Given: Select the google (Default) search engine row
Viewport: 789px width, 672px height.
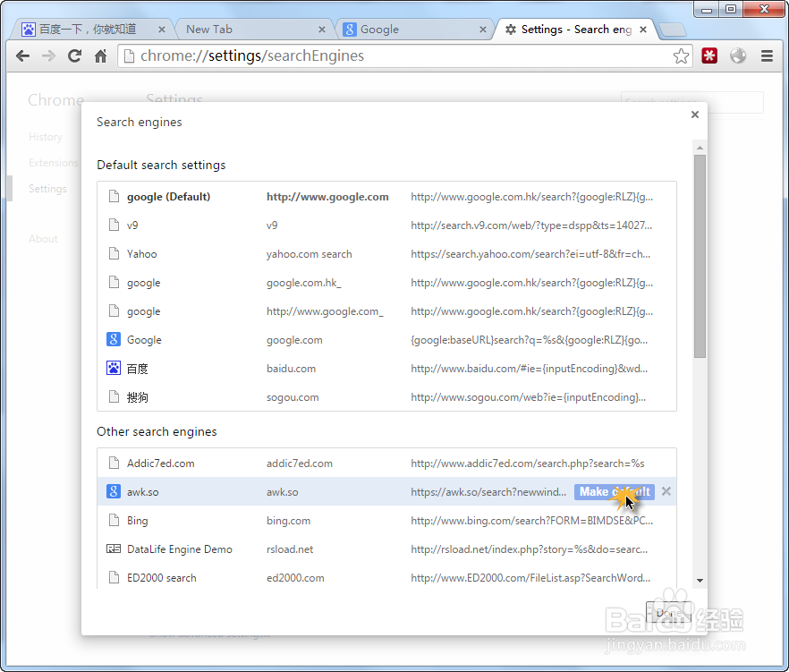Looking at the screenshot, I should tap(386, 197).
